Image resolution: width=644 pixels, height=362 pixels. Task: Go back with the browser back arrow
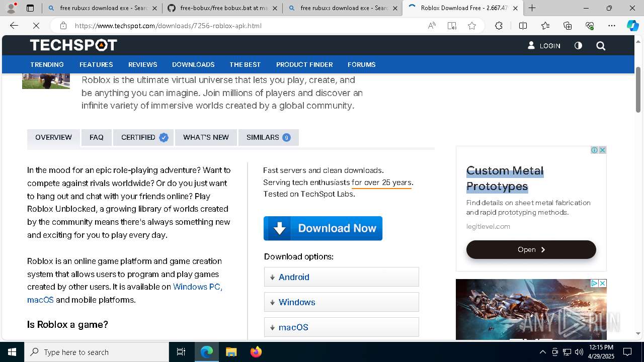pos(14,26)
